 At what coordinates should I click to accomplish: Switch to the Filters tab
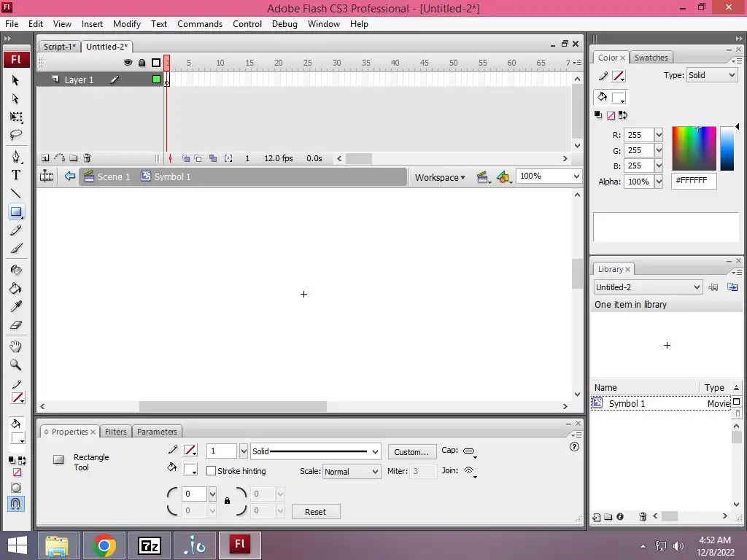click(116, 432)
